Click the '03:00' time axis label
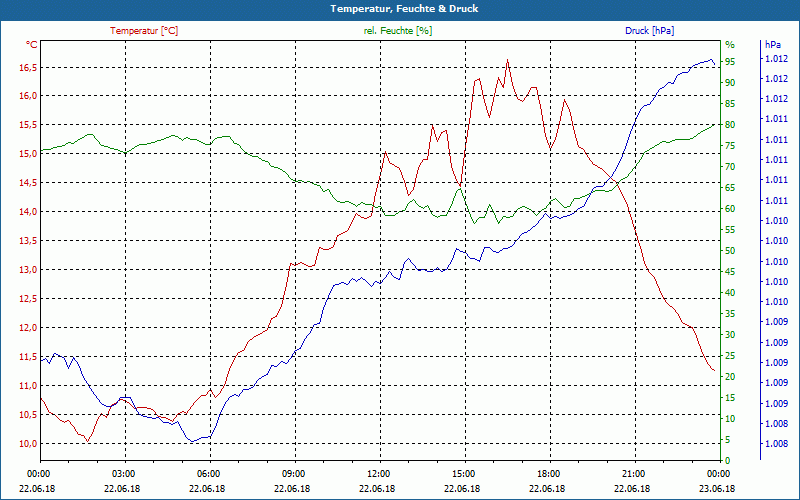 click(x=122, y=473)
